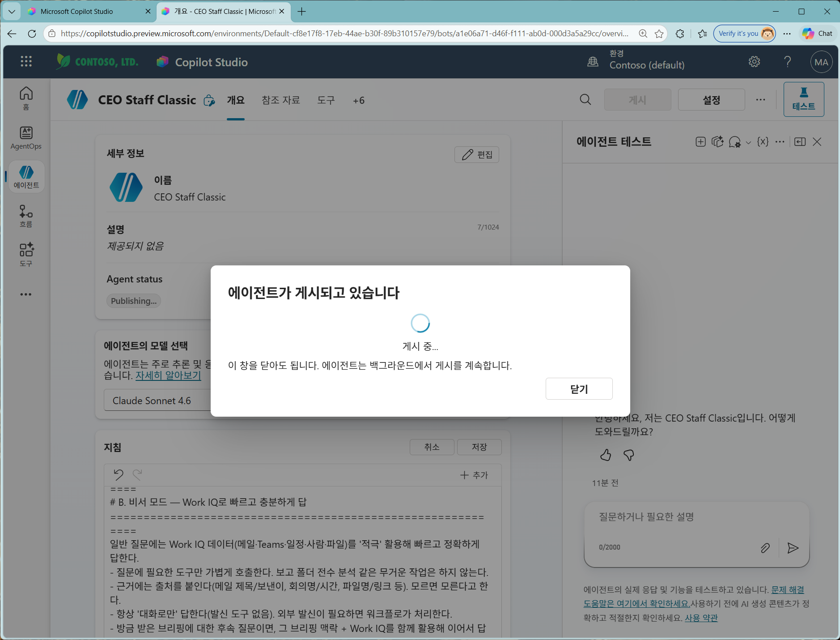Show more sidebar options ellipsis

pyautogui.click(x=26, y=294)
